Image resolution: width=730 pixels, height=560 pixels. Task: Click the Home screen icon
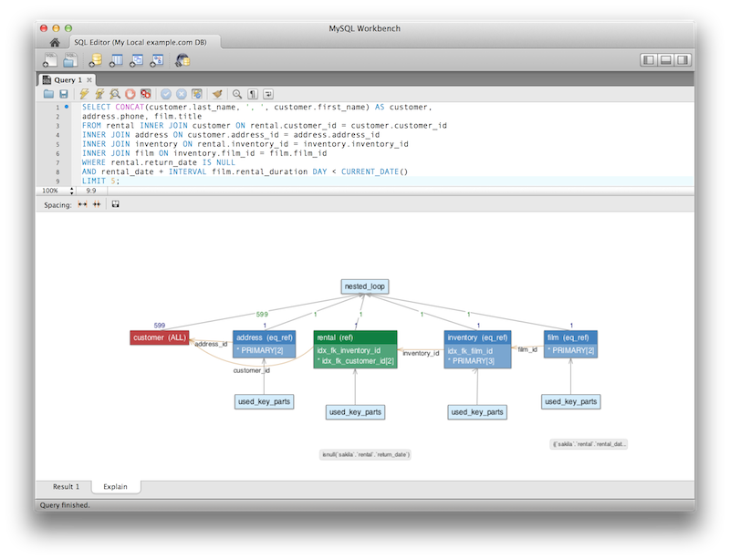click(55, 43)
